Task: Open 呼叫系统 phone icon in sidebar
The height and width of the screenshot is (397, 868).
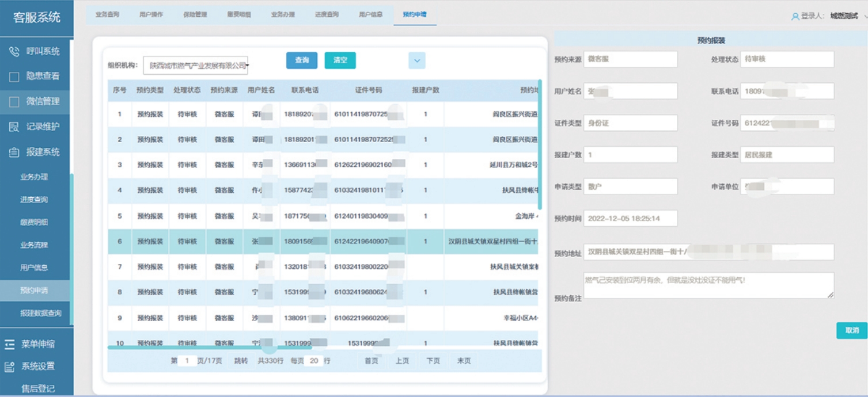Action: click(x=14, y=51)
